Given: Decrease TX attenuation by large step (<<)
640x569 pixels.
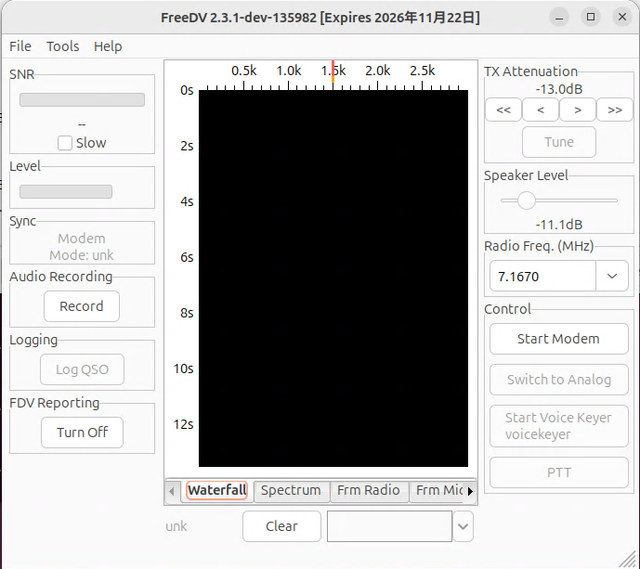Looking at the screenshot, I should click(503, 110).
